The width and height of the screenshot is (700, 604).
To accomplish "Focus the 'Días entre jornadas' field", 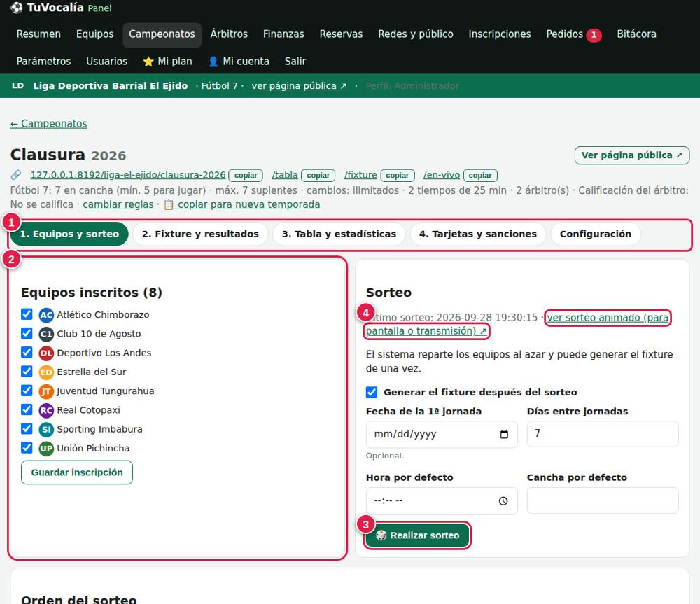I will click(603, 433).
